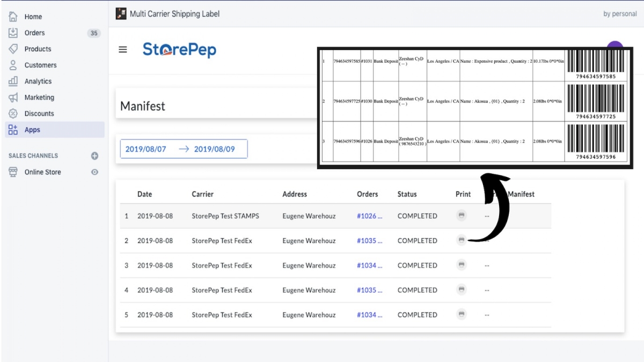
Task: Open the date range picker starting 2019/08/07
Action: coord(184,149)
